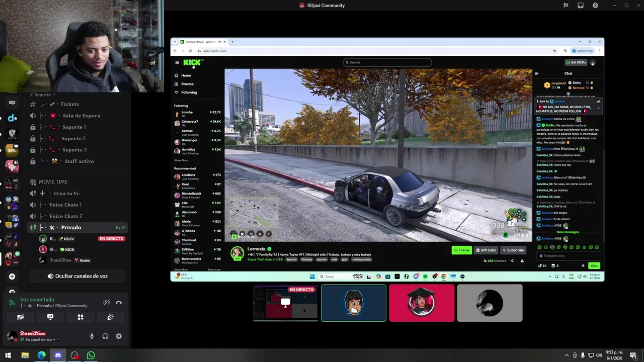Open the soundboard button in voice panel

[110, 317]
